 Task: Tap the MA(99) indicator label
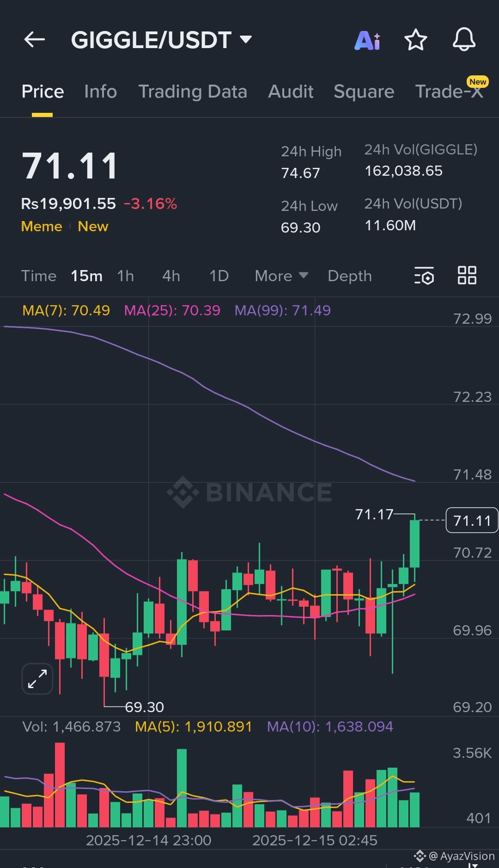pos(282,310)
